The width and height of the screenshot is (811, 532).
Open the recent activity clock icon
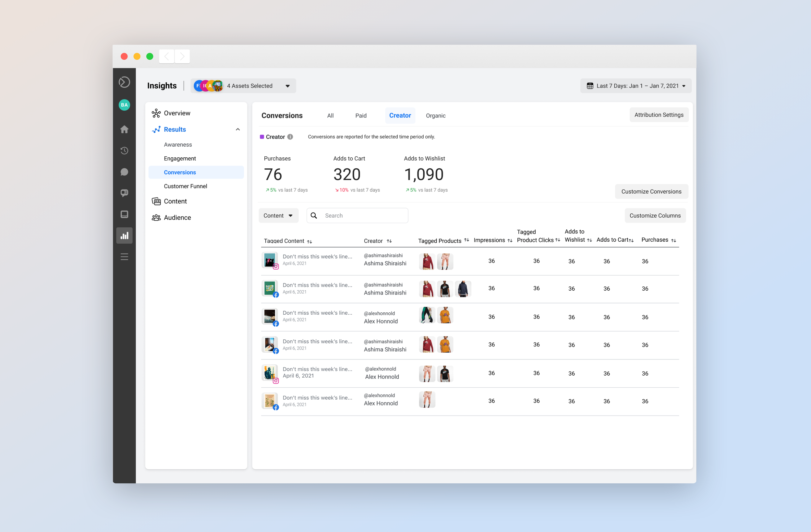[x=124, y=150]
